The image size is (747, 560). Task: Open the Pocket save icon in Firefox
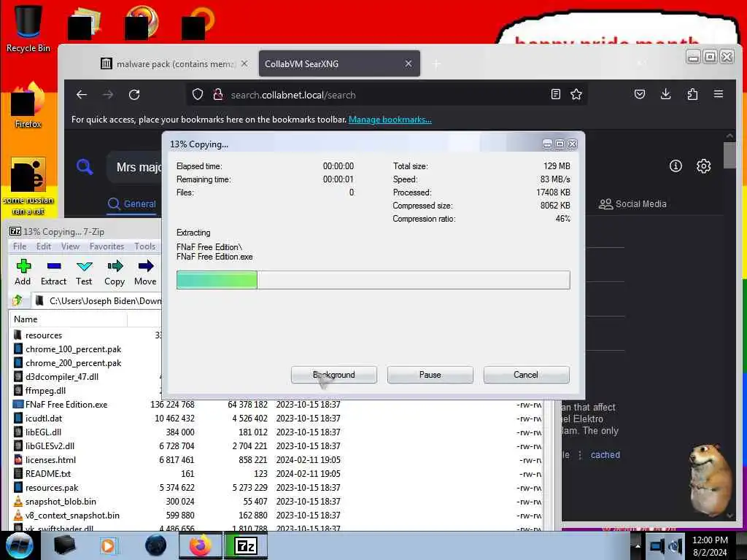[x=640, y=94]
